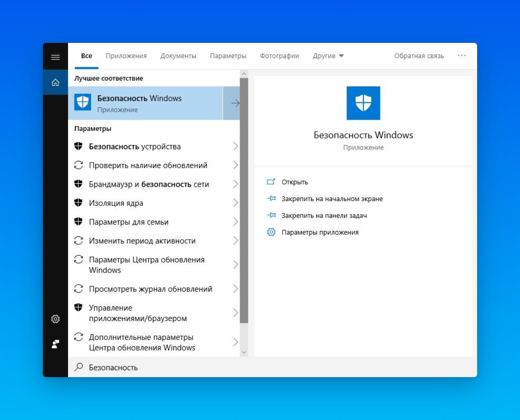Expand the chevron for Проверить наличие обновлений

[x=235, y=165]
